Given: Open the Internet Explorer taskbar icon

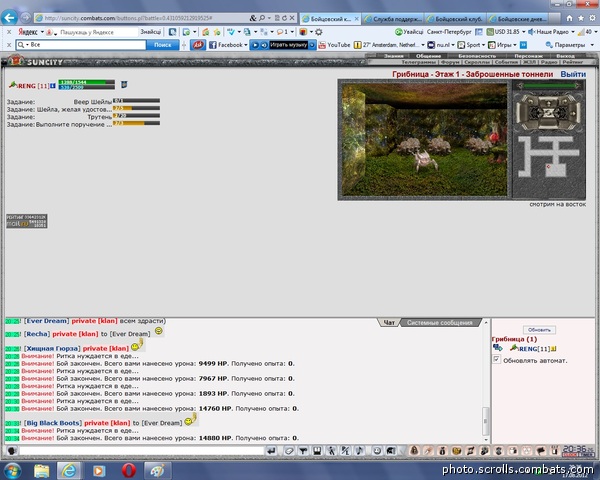Looking at the screenshot, I should coord(69,470).
